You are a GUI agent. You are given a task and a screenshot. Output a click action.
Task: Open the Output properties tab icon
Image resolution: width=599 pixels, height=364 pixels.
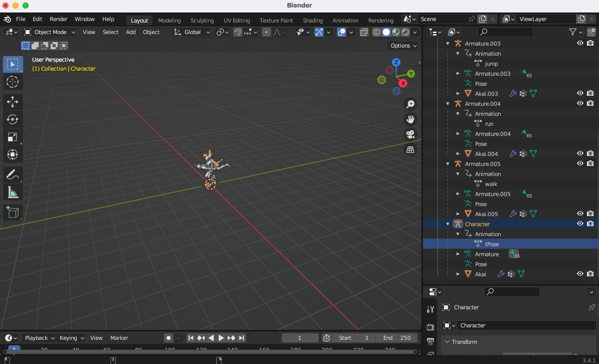coord(430,341)
